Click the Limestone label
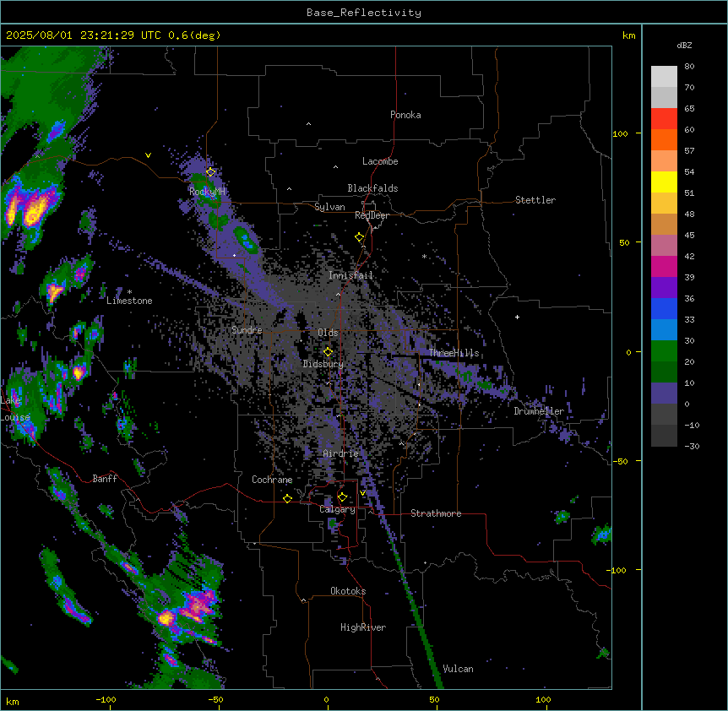 pyautogui.click(x=129, y=301)
